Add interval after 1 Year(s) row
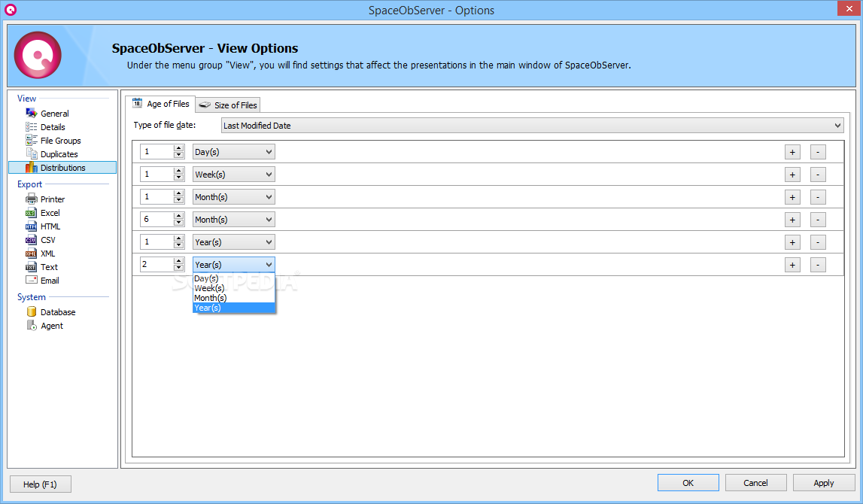 (792, 242)
